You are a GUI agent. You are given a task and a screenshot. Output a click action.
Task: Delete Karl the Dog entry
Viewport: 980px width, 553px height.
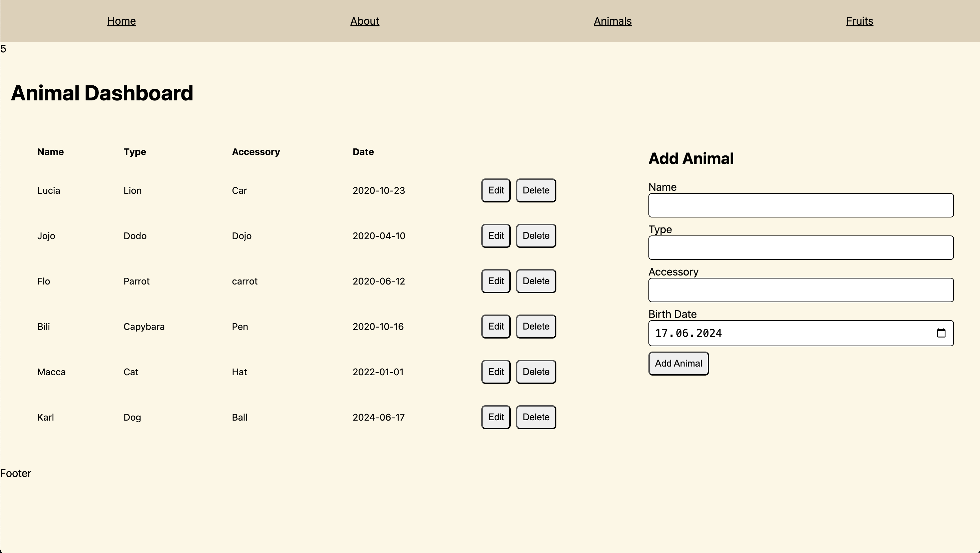tap(536, 417)
